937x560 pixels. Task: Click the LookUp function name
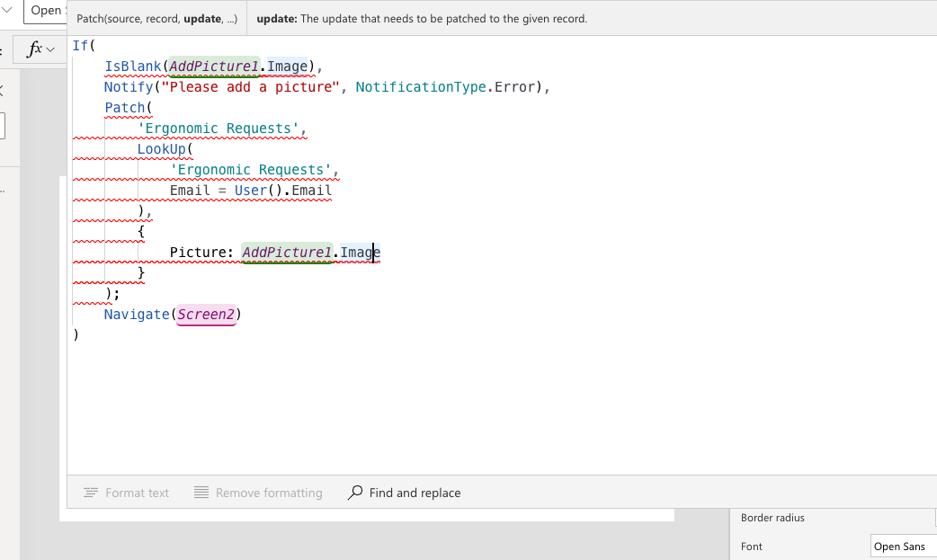coord(163,148)
